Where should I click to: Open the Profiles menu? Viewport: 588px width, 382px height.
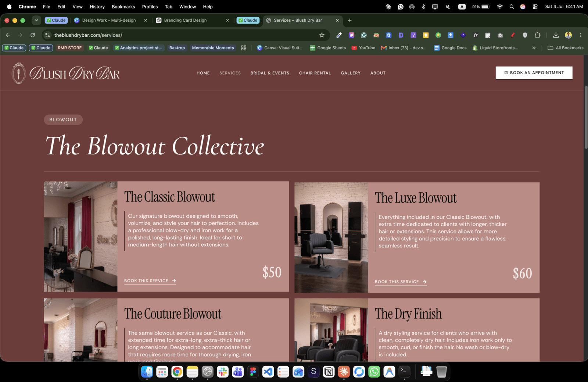150,7
